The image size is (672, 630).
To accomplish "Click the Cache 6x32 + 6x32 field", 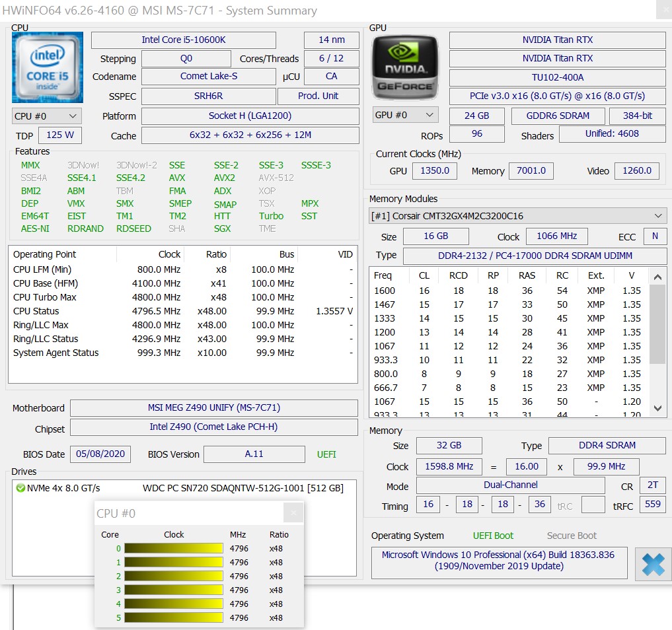I will [250, 135].
